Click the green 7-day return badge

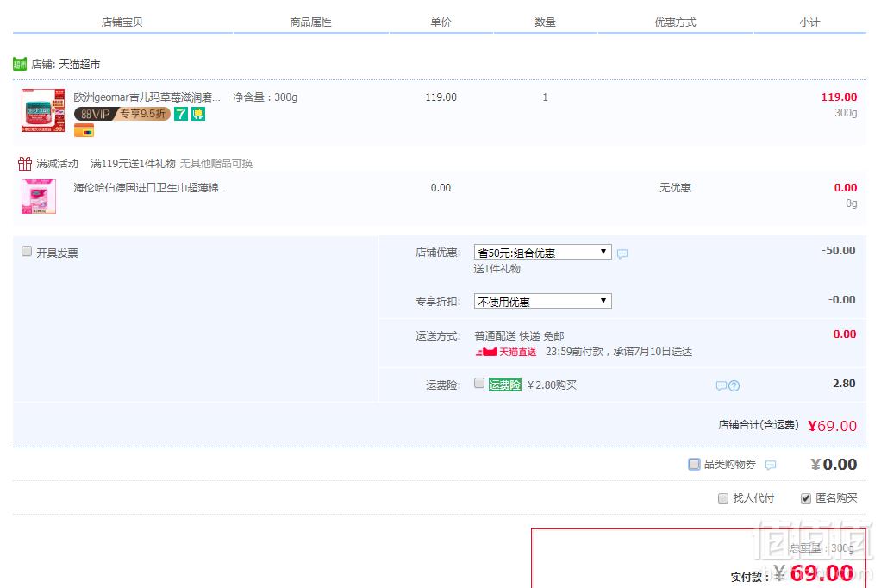[181, 114]
